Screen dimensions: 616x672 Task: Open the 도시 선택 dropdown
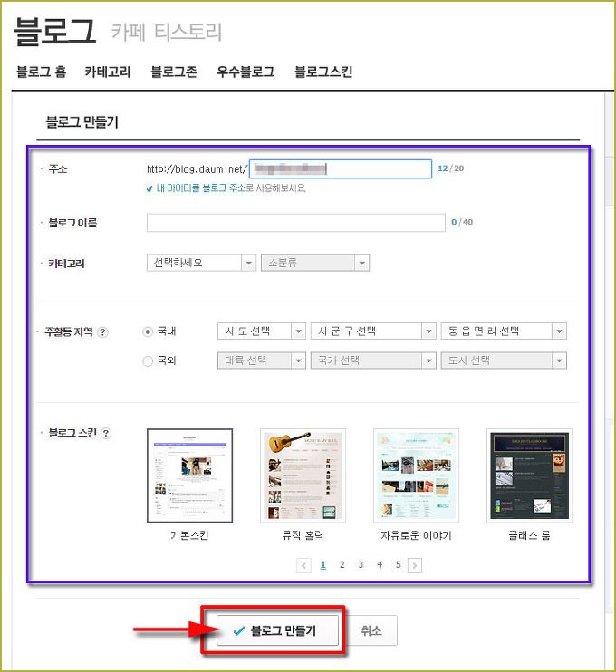[x=504, y=360]
